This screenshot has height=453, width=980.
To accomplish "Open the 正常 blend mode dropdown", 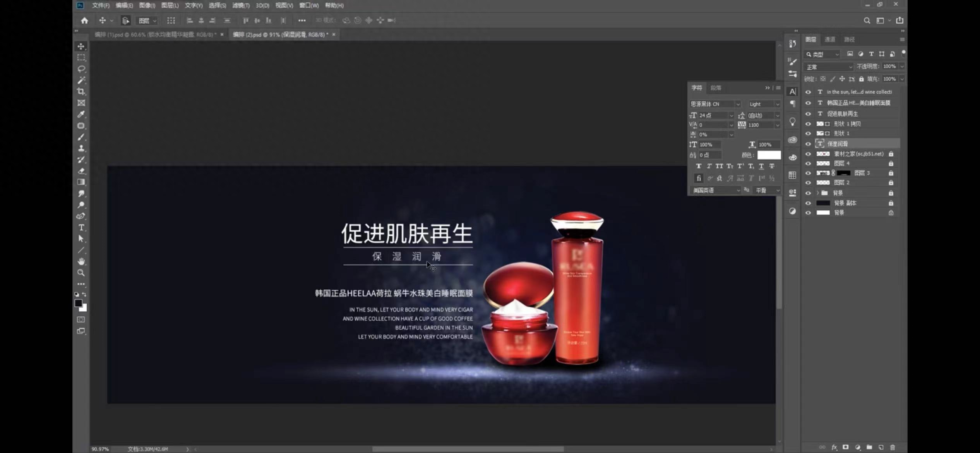I will click(x=829, y=67).
